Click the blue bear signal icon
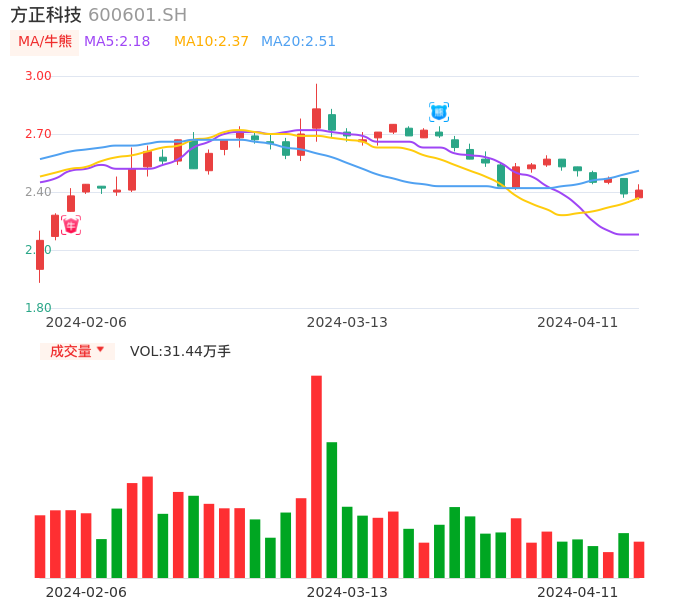The width and height of the screenshot is (686, 606). pyautogui.click(x=439, y=112)
